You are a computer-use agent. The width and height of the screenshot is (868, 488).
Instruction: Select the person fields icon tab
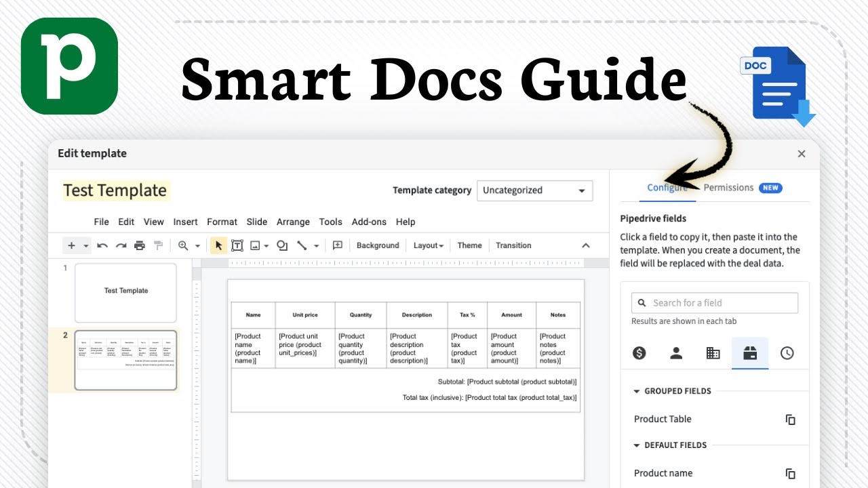click(x=676, y=353)
